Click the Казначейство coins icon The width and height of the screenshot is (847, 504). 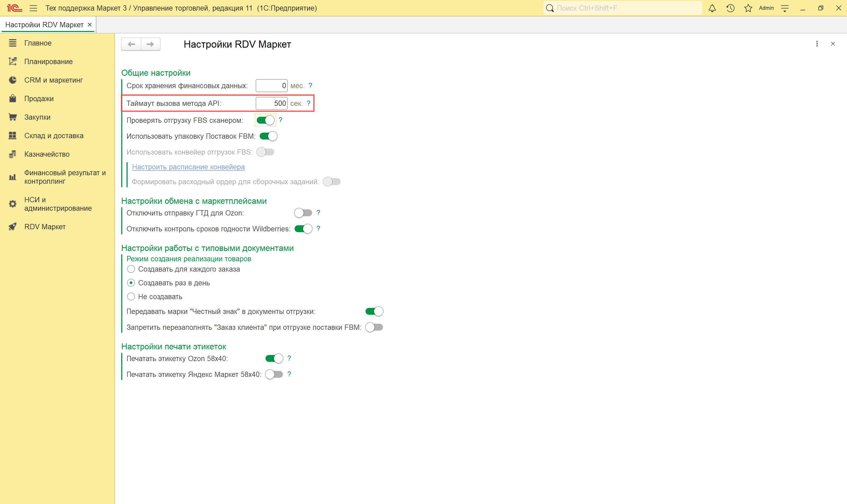point(12,154)
